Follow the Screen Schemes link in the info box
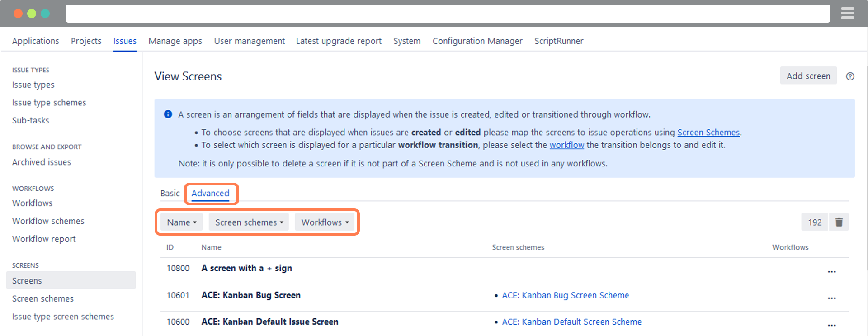This screenshot has width=868, height=336. [708, 133]
